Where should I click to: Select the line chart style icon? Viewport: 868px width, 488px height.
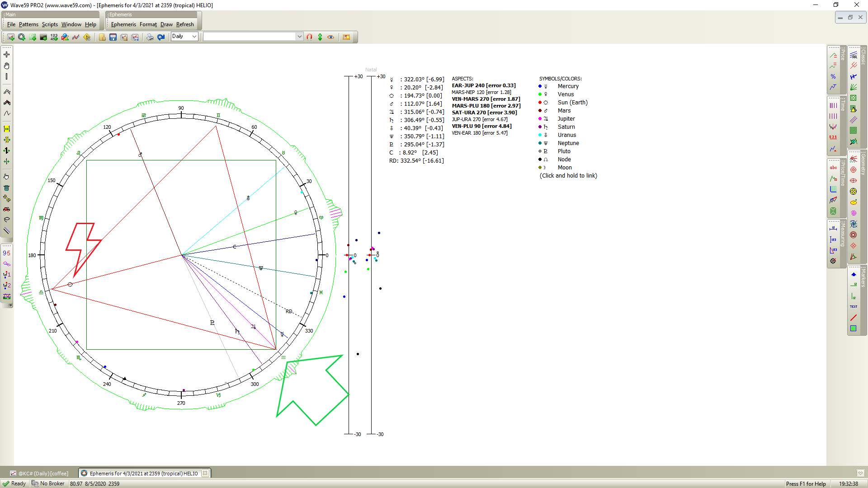(x=7, y=113)
